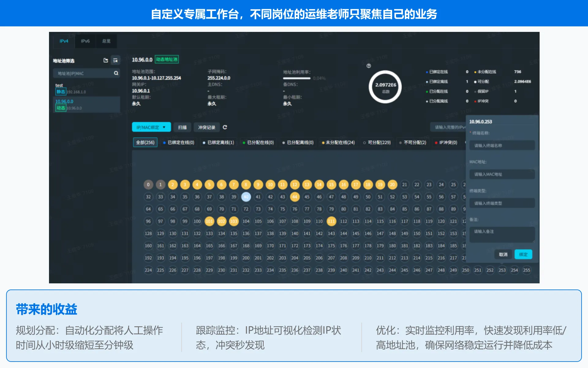Filter by 不可分配(2)

[413, 143]
